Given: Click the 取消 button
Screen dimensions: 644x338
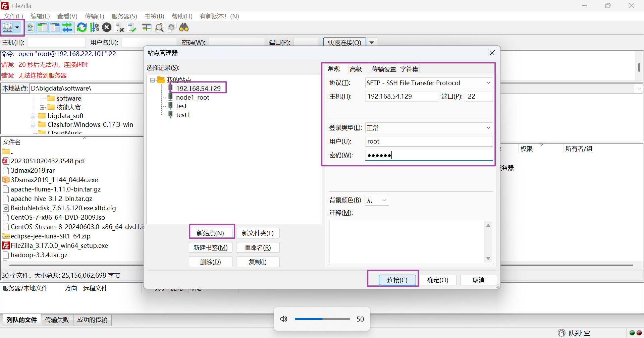Looking at the screenshot, I should pos(479,280).
